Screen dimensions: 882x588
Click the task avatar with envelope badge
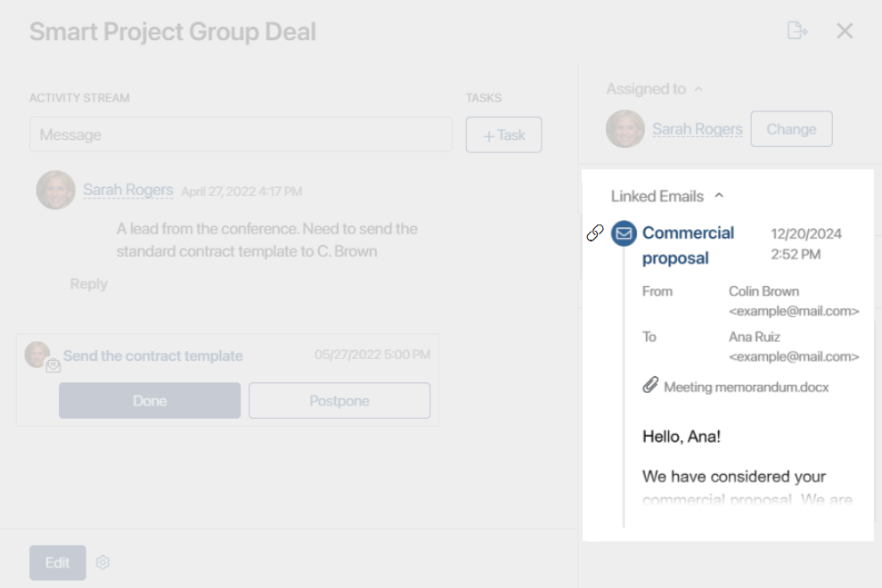tap(39, 355)
